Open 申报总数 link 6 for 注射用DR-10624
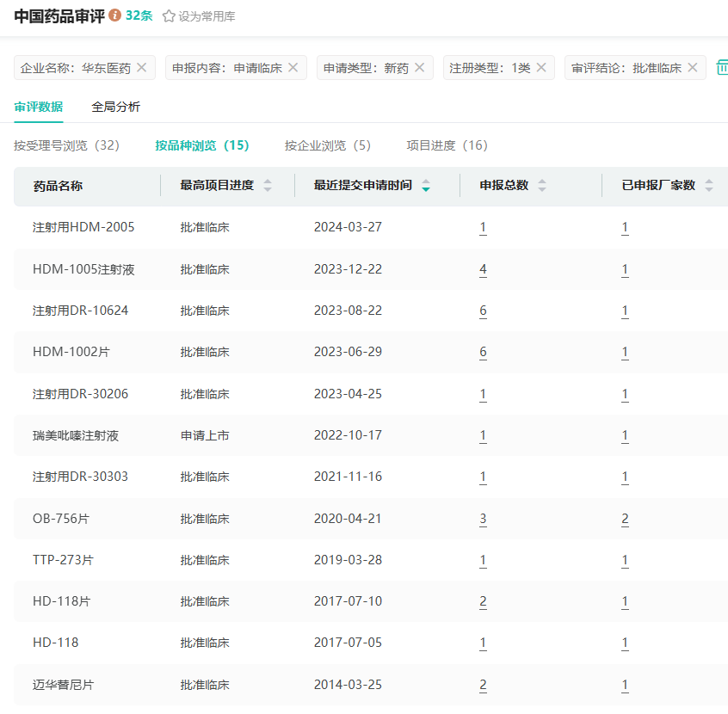Viewport: 728px width, 714px height. click(483, 311)
